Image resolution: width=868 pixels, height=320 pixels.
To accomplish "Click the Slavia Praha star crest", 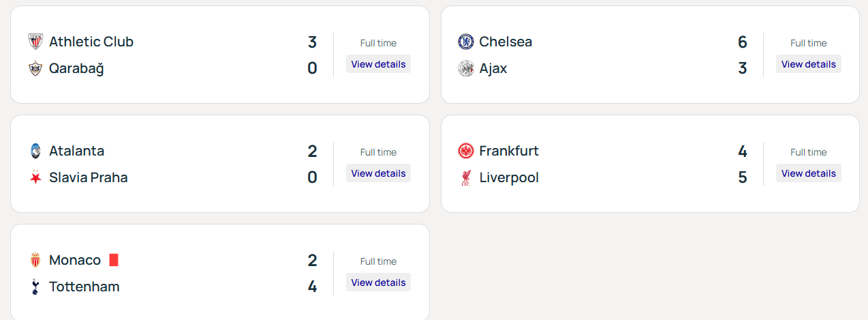I will click(x=35, y=177).
